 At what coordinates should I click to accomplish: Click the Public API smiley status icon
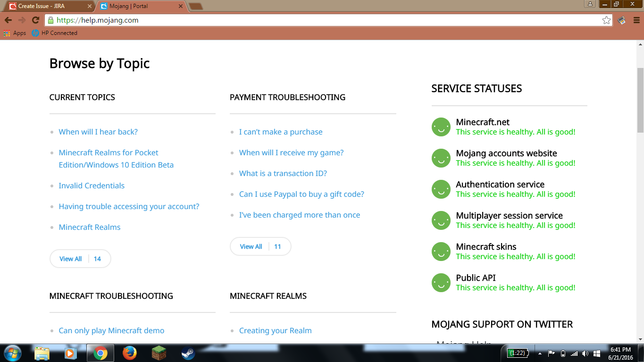coord(441,283)
